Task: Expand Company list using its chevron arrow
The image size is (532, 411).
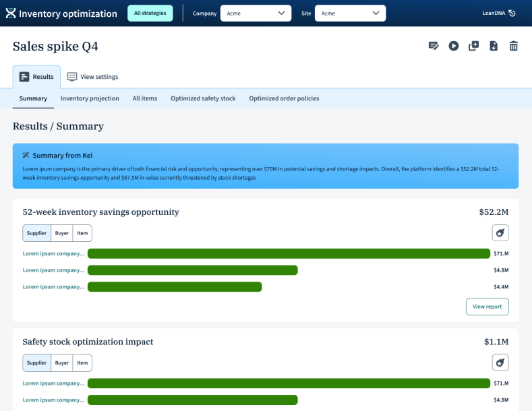Action: click(281, 13)
